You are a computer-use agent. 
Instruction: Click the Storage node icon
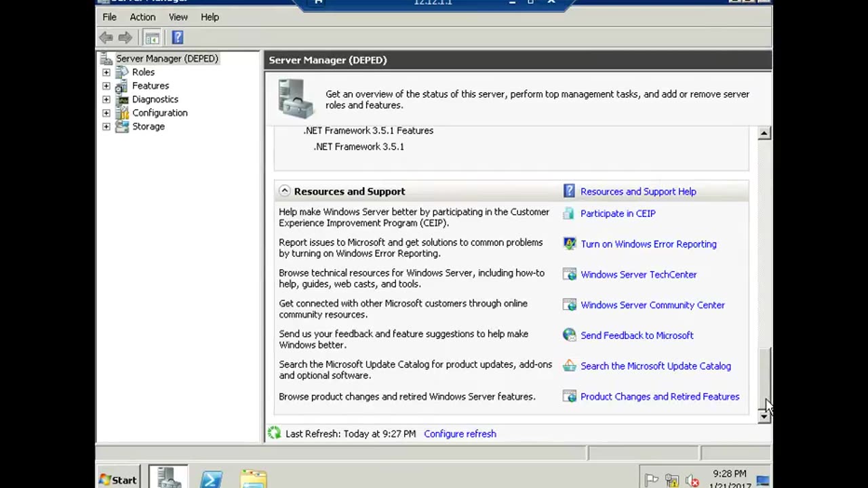(x=122, y=127)
